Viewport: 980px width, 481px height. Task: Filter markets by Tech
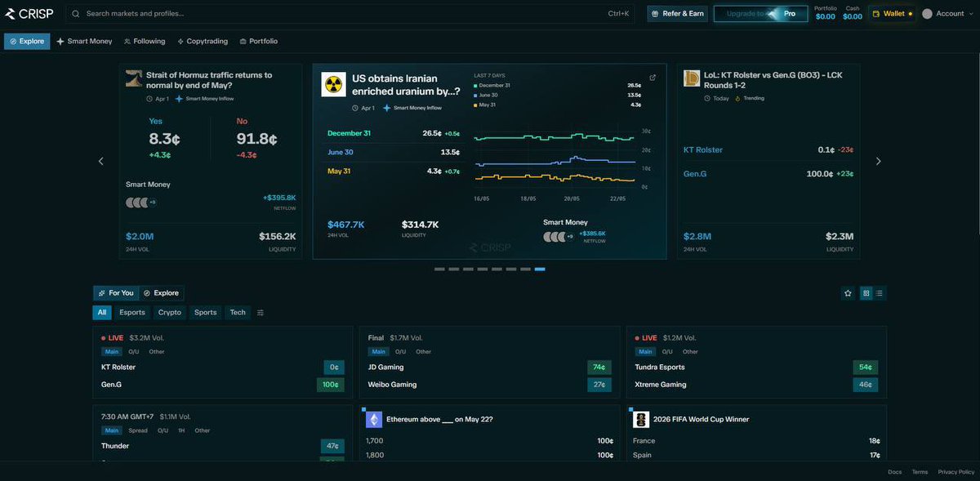tap(238, 313)
